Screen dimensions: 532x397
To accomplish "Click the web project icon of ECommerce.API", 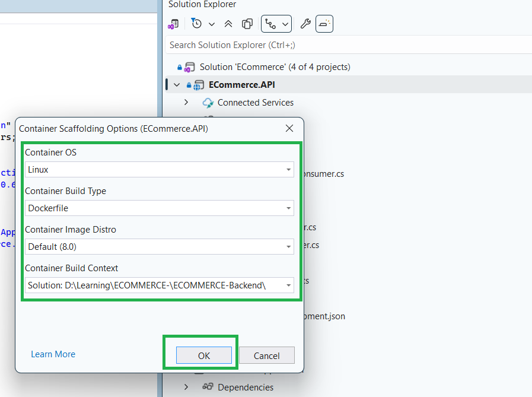I will point(199,85).
